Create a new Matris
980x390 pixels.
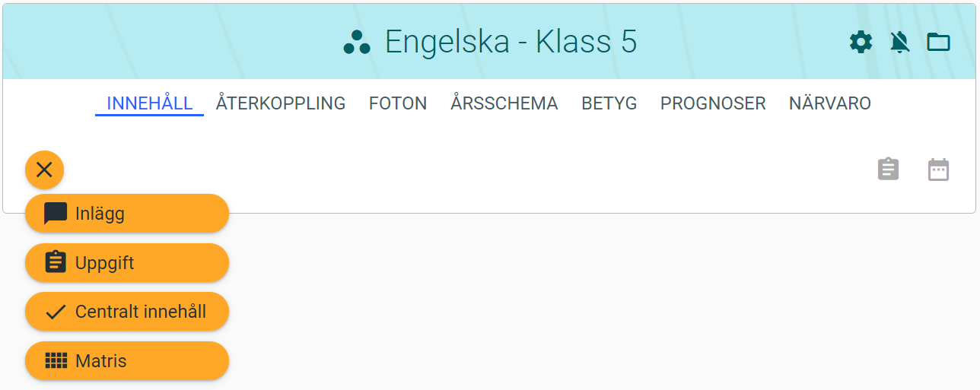point(126,361)
